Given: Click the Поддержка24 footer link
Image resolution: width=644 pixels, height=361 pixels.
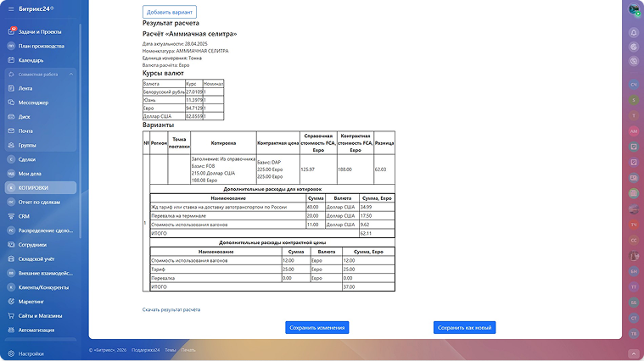Looking at the screenshot, I should click(x=144, y=350).
